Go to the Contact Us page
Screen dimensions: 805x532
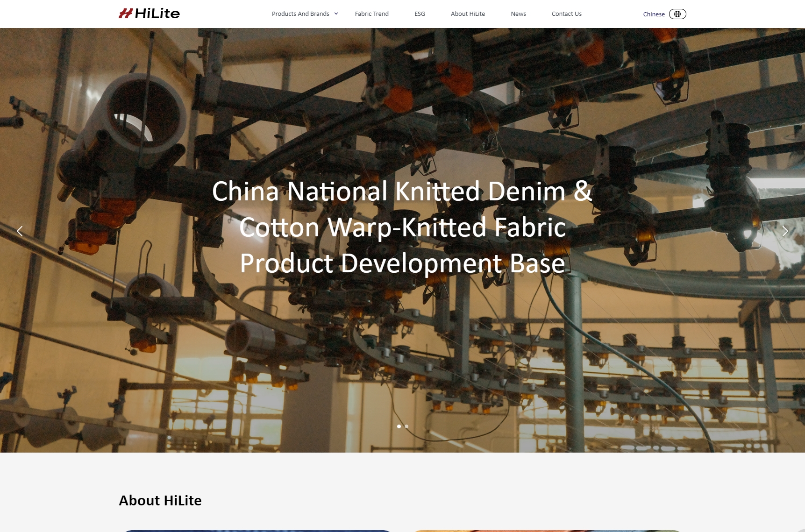tap(566, 14)
